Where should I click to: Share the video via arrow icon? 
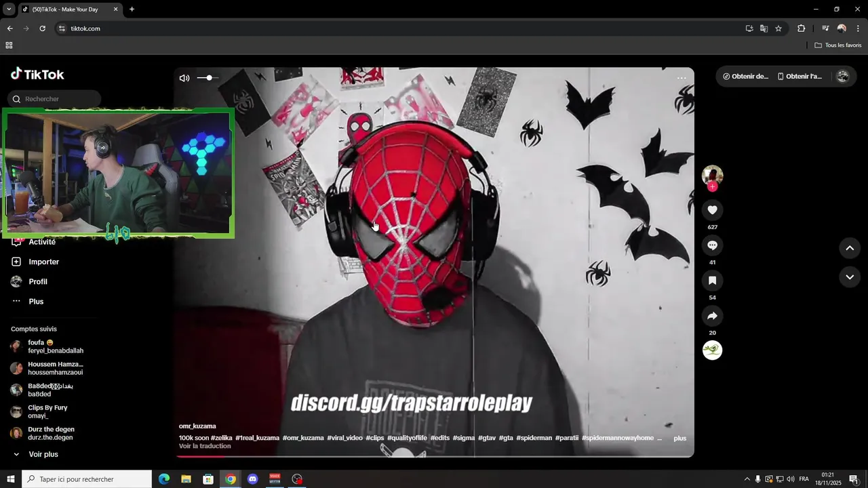pyautogui.click(x=712, y=316)
